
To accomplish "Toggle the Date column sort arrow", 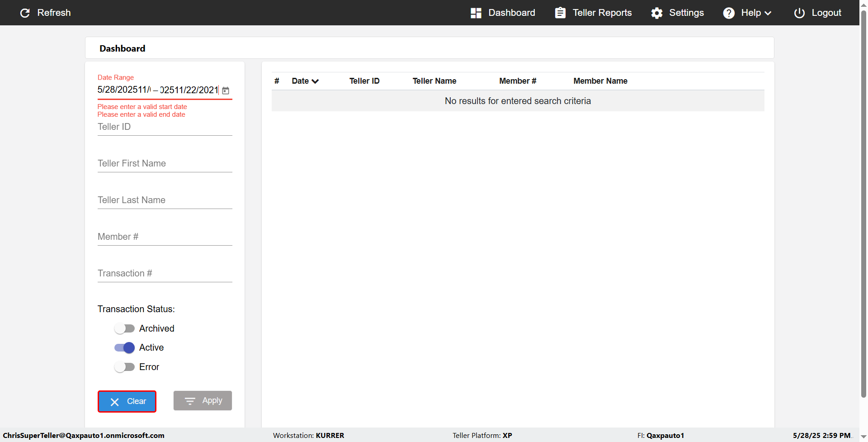I will click(315, 81).
